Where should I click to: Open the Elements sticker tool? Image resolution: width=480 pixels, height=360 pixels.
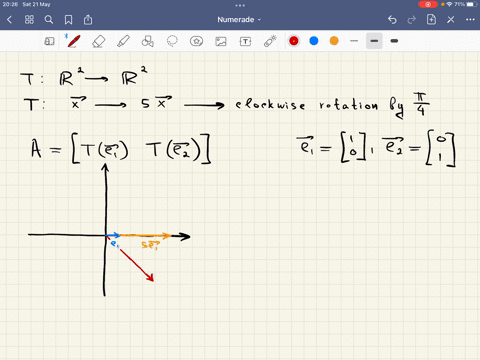click(x=196, y=41)
